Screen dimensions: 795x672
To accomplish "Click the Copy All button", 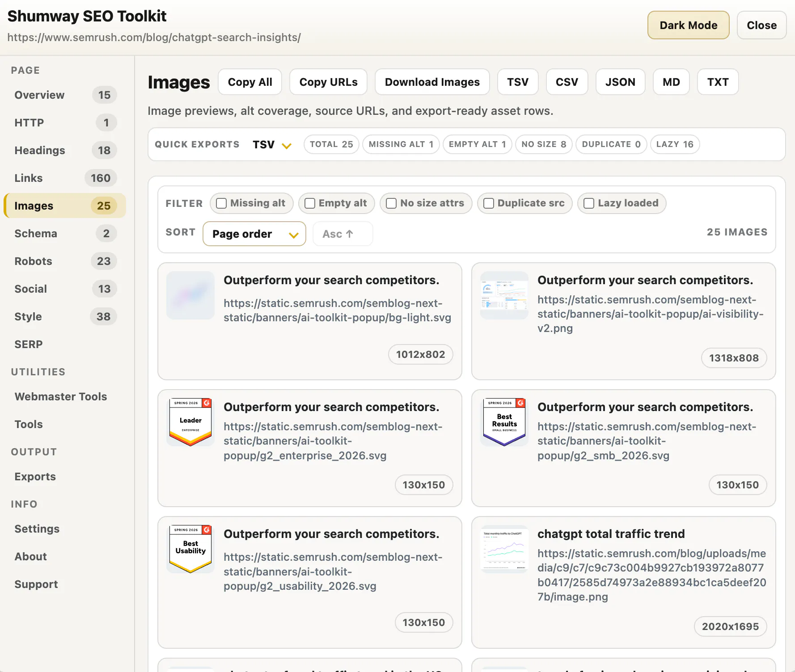I will pos(250,82).
